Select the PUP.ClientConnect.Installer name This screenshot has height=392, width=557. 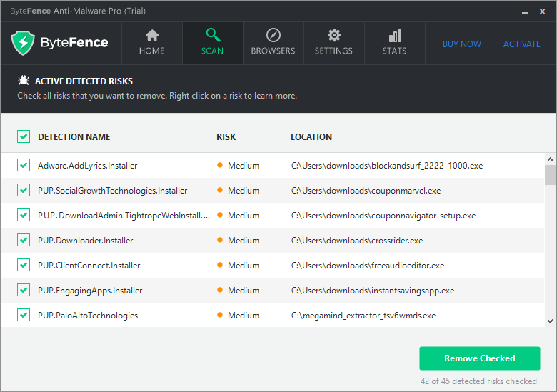coord(89,266)
